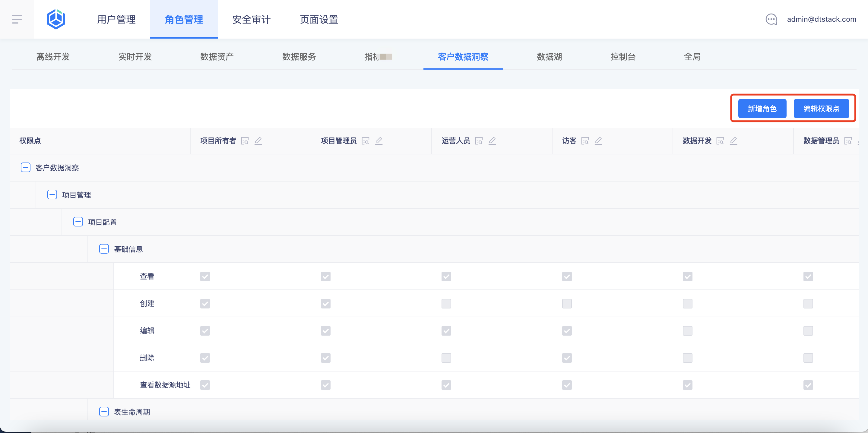Edit pencil icon for 运营人员 role
The width and height of the screenshot is (868, 433).
(492, 141)
